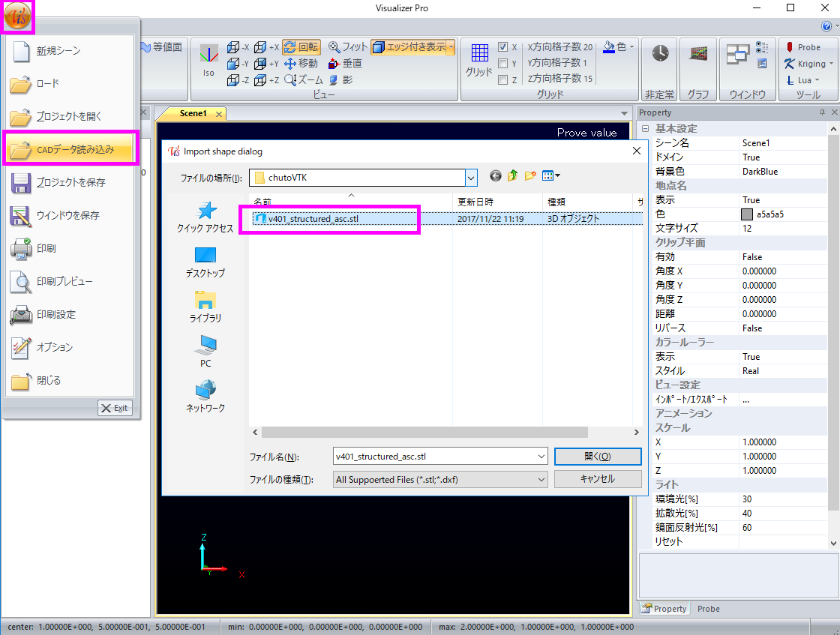Click the a5a5a5 gray color swatch
This screenshot has height=635, width=840.
click(747, 214)
